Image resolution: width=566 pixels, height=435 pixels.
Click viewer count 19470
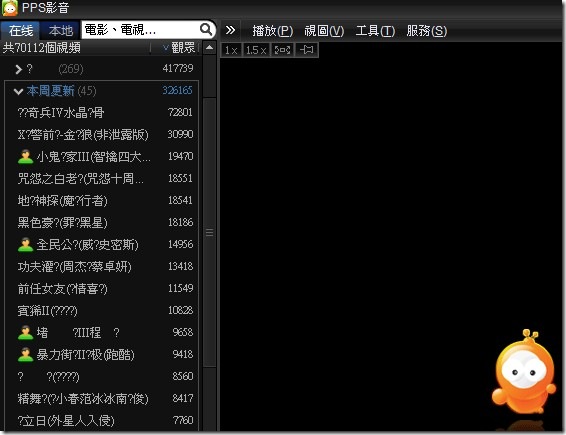pyautogui.click(x=180, y=156)
